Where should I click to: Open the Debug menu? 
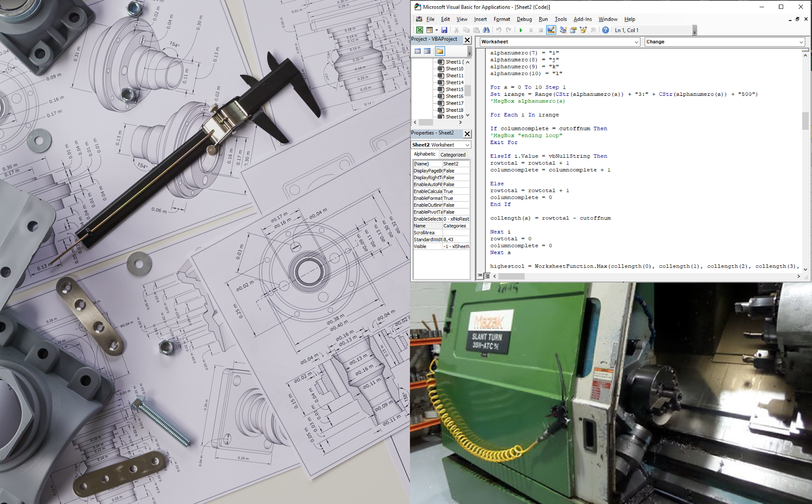(x=524, y=19)
